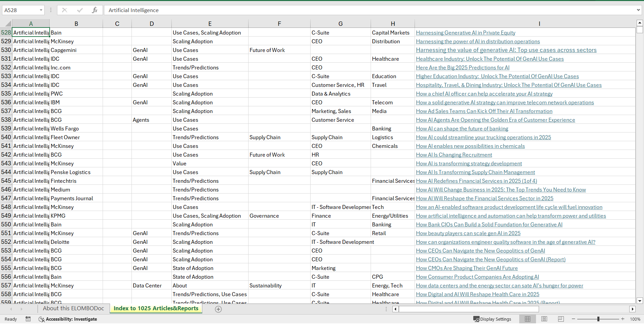Click the formula bar options dots
The width and height of the screenshot is (644, 324).
pyautogui.click(x=51, y=10)
